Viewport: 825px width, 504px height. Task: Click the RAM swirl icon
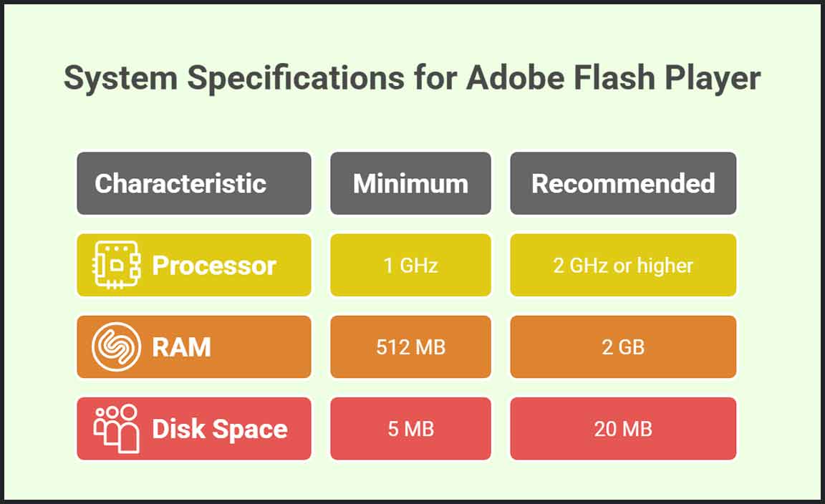pos(117,347)
